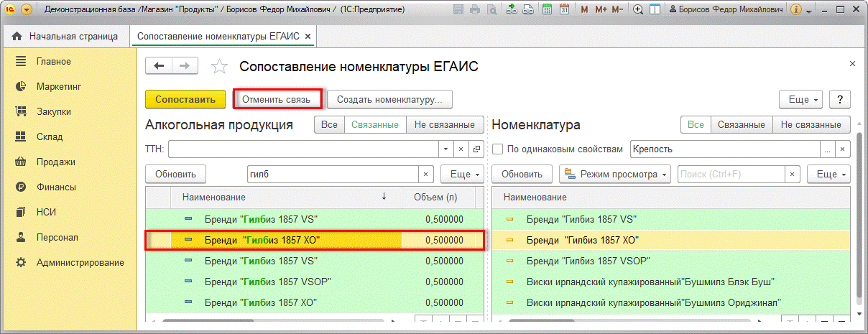The width and height of the screenshot is (868, 334).
Task: Click Обновить in Номенклатура panel
Action: [522, 174]
